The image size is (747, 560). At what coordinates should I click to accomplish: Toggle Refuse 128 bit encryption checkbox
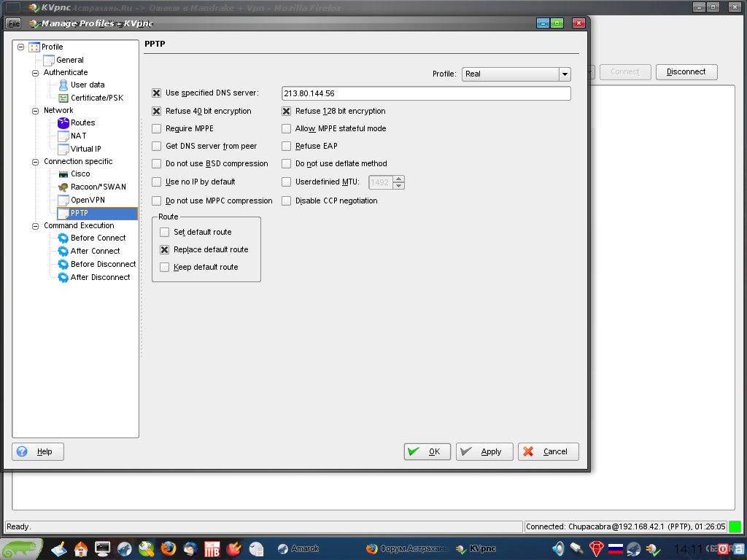point(286,112)
